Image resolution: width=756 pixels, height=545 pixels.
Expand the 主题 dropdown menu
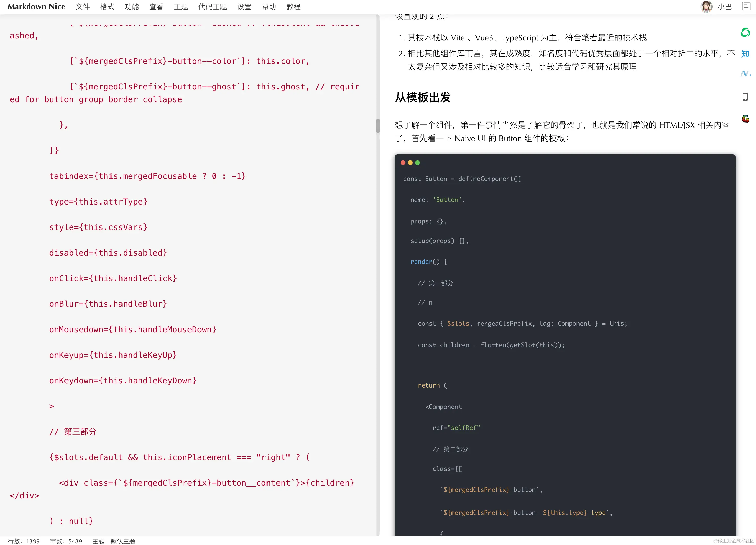tap(181, 7)
